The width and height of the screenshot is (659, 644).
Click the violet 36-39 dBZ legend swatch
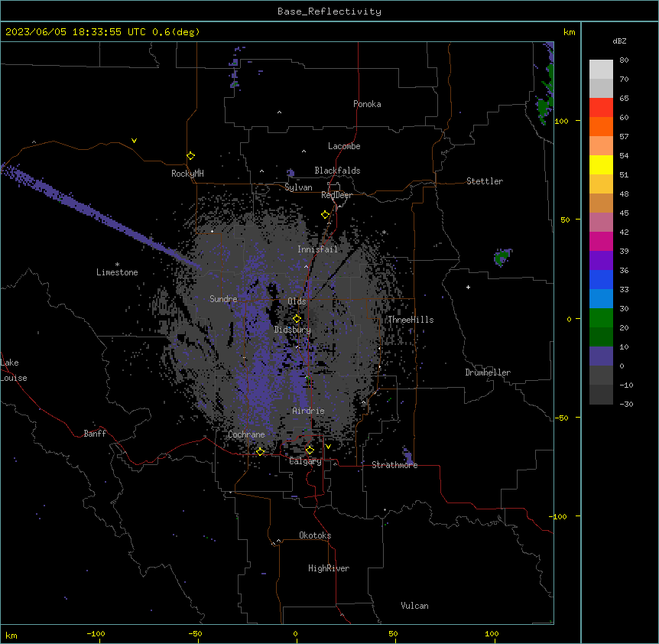[x=601, y=261]
